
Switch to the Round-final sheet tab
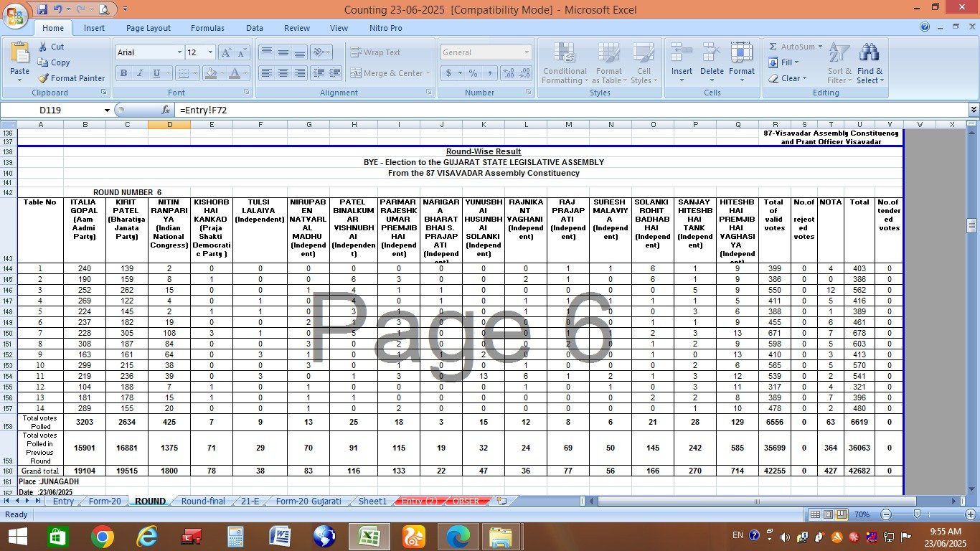coord(203,501)
